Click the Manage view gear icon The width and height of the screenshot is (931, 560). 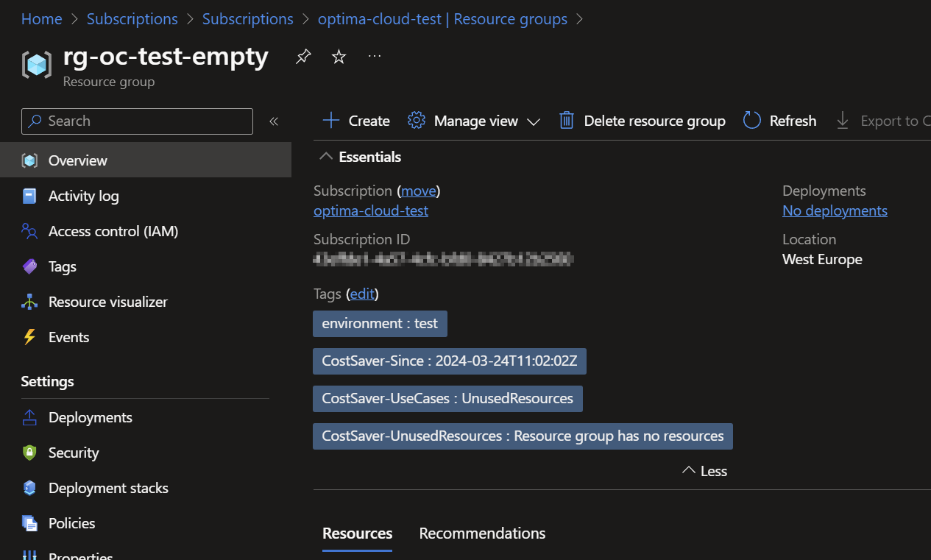point(417,121)
